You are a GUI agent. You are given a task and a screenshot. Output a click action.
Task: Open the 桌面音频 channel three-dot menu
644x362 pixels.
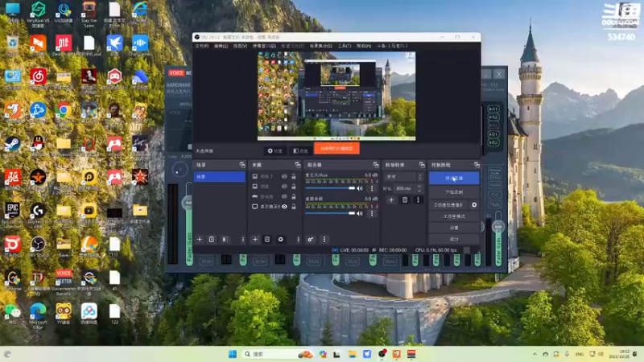(x=372, y=213)
